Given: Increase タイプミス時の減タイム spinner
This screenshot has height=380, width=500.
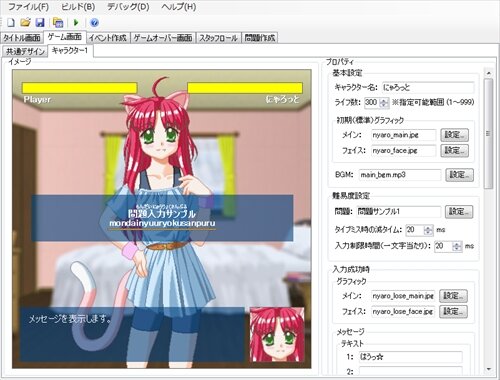Looking at the screenshot, I should point(428,228).
